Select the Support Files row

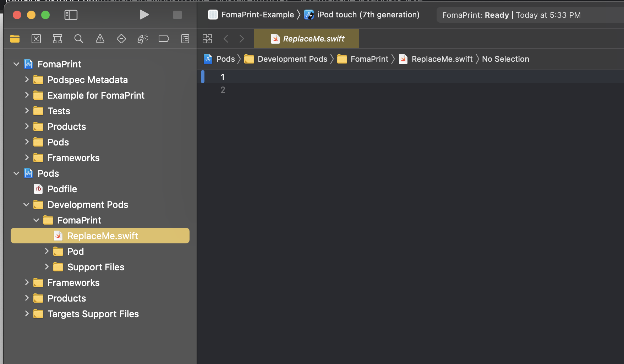(x=100, y=267)
